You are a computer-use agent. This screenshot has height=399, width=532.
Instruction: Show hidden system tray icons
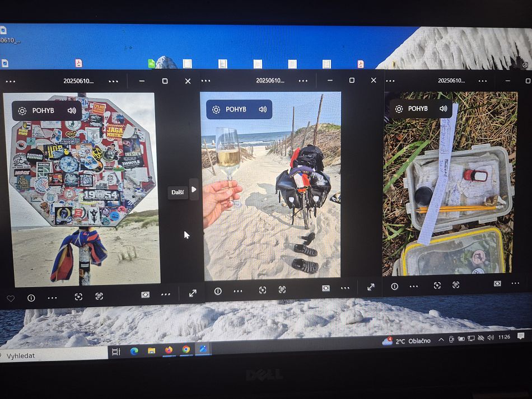(x=441, y=339)
